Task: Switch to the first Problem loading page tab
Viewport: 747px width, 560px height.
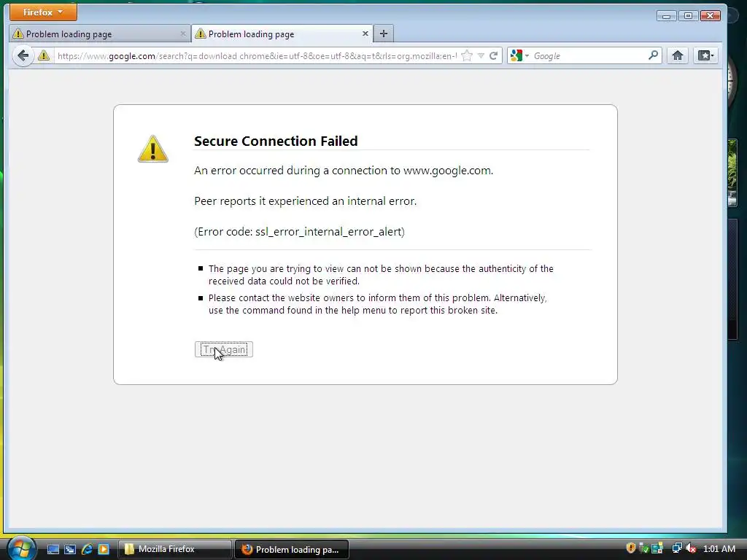Action: click(99, 34)
